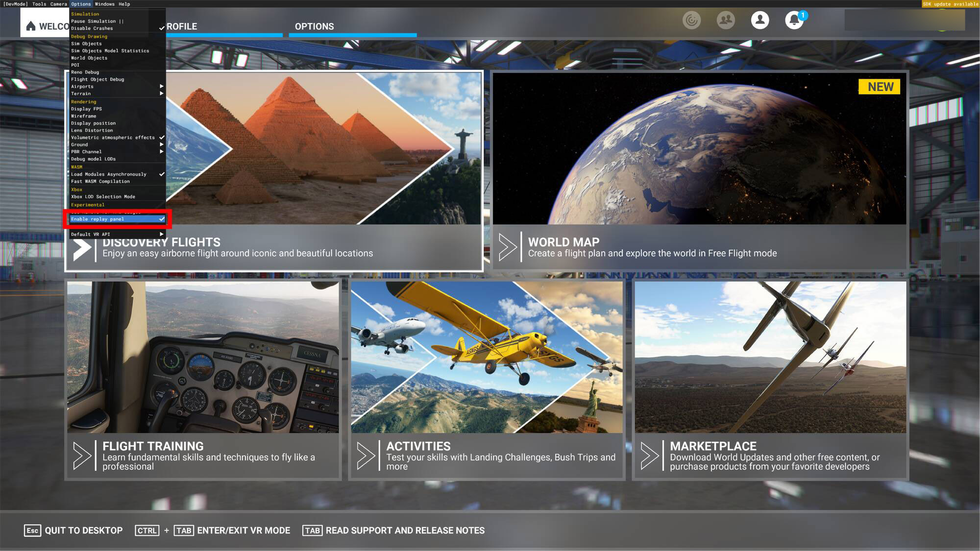Click the Marketplace chevron arrow icon
The image size is (980, 551).
click(x=650, y=455)
